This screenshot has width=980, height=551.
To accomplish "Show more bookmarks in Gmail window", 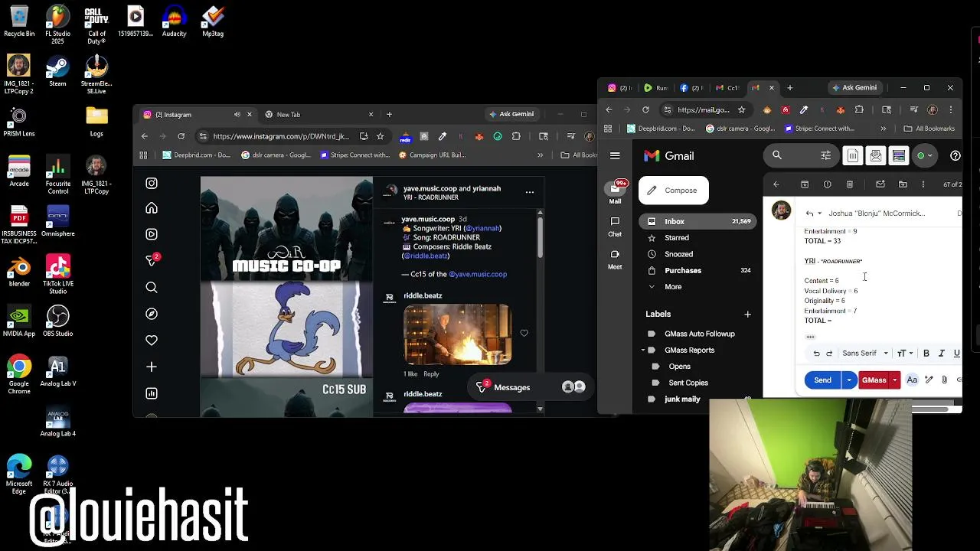I will point(883,129).
